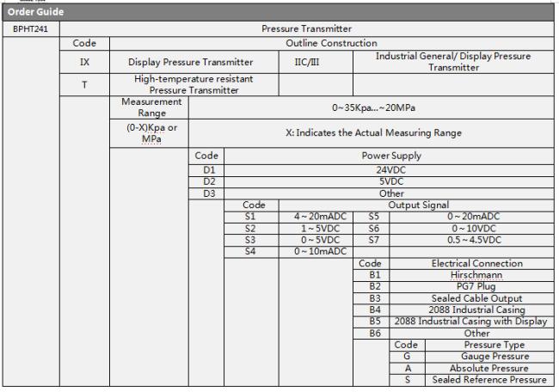Click X: Indicates the Actual Measuring Range
This screenshot has width=559, height=392.
coord(371,132)
